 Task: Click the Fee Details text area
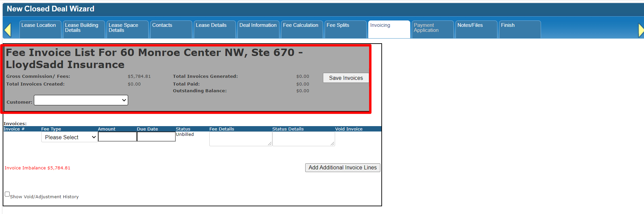pyautogui.click(x=240, y=139)
